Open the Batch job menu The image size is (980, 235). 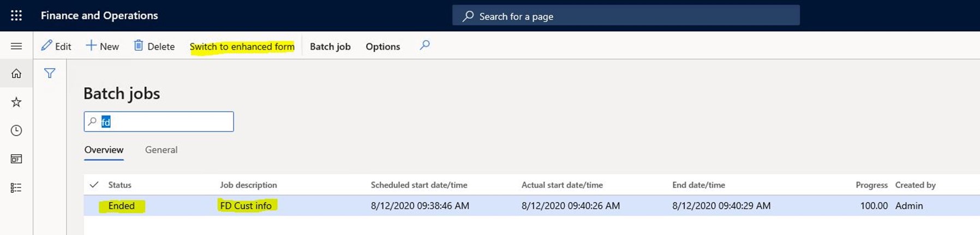point(330,46)
